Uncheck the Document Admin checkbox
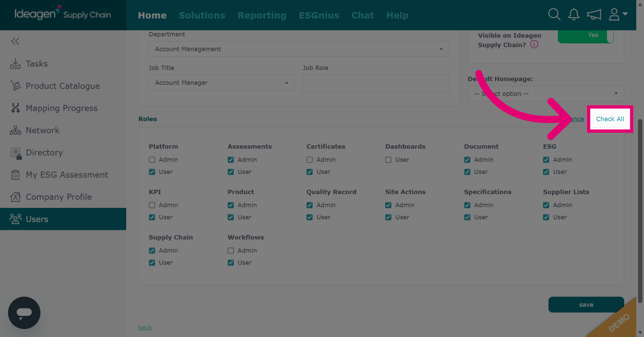The image size is (644, 337). [467, 160]
